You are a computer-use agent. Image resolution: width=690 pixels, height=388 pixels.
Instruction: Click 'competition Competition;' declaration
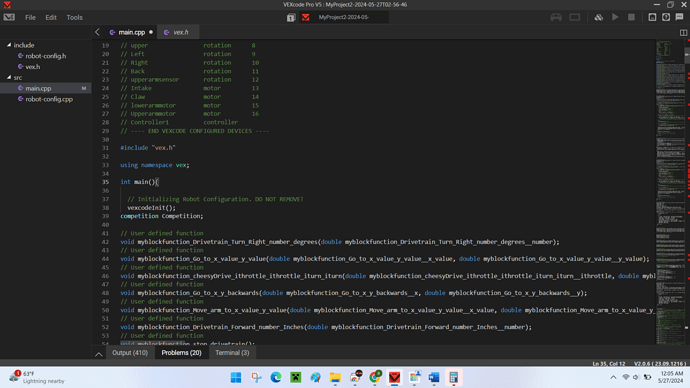pos(162,216)
